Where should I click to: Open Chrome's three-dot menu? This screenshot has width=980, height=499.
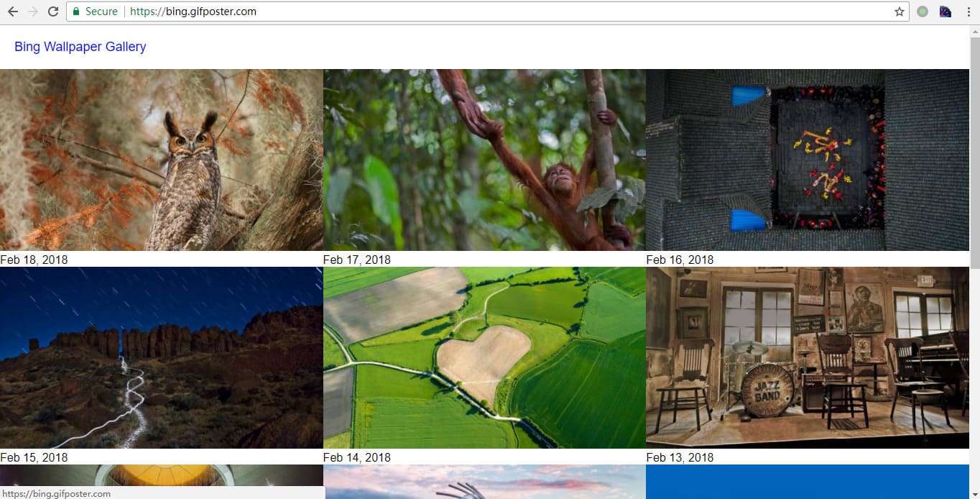(x=968, y=12)
